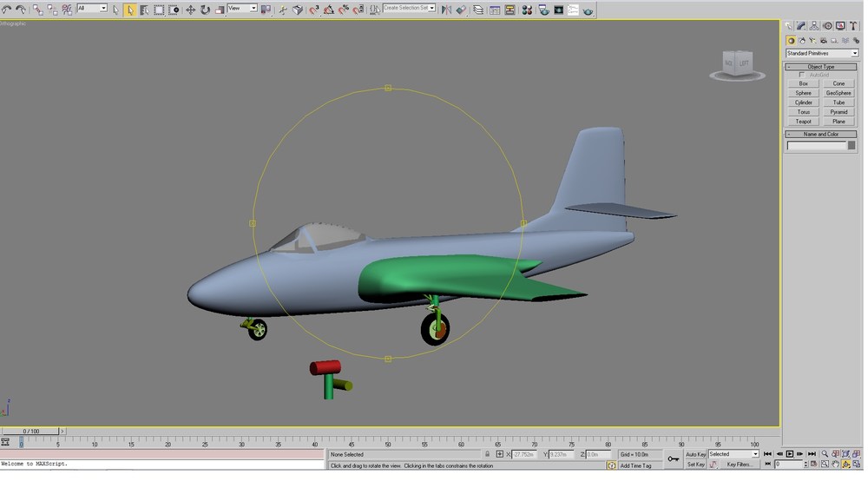Select the Cameras category icon
This screenshot has width=868, height=488.
(824, 41)
